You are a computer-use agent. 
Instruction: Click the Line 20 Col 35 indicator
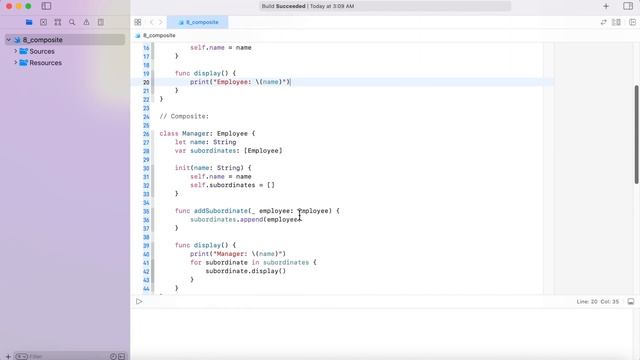[598, 302]
